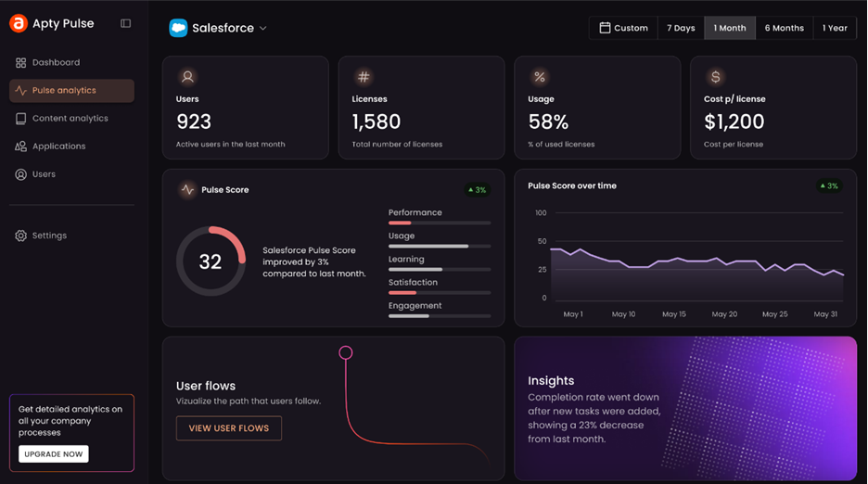Click the 'Salesforce Pulse Score improved by 3%' text

tap(313, 262)
